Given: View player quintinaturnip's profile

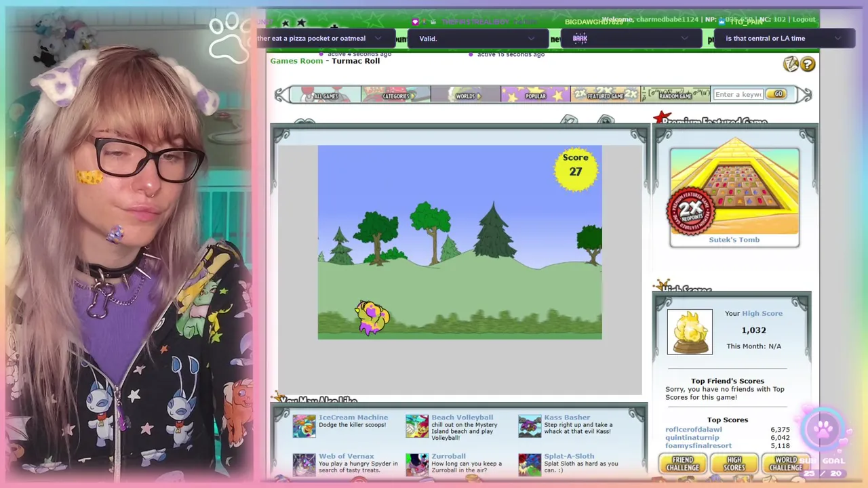Looking at the screenshot, I should [692, 438].
